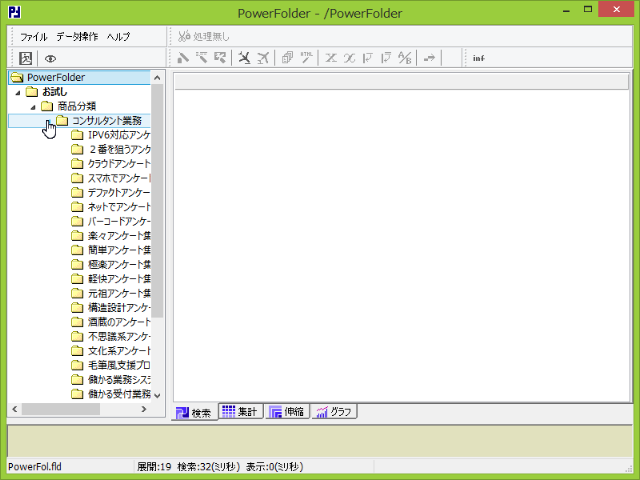The width and height of the screenshot is (640, 480).
Task: Open the データ操作 menu
Action: [x=77, y=37]
